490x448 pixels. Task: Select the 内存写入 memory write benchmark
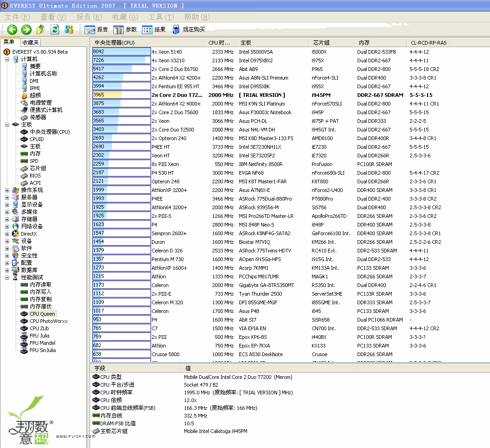tap(40, 292)
